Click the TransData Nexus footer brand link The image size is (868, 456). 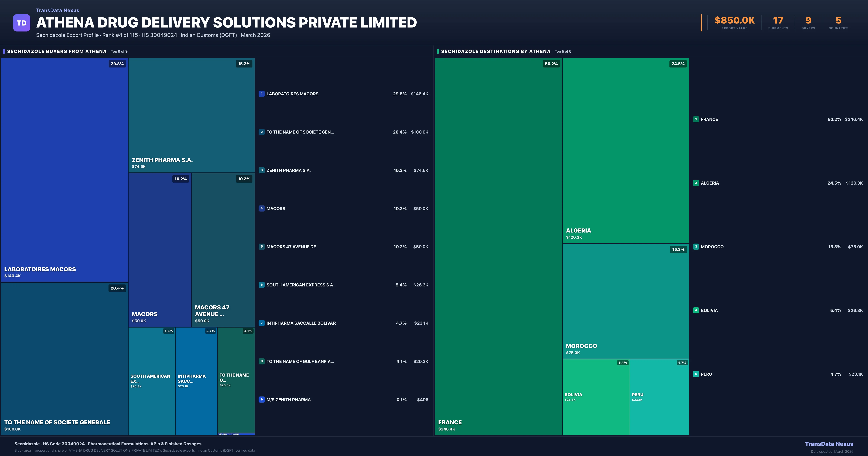tap(829, 444)
